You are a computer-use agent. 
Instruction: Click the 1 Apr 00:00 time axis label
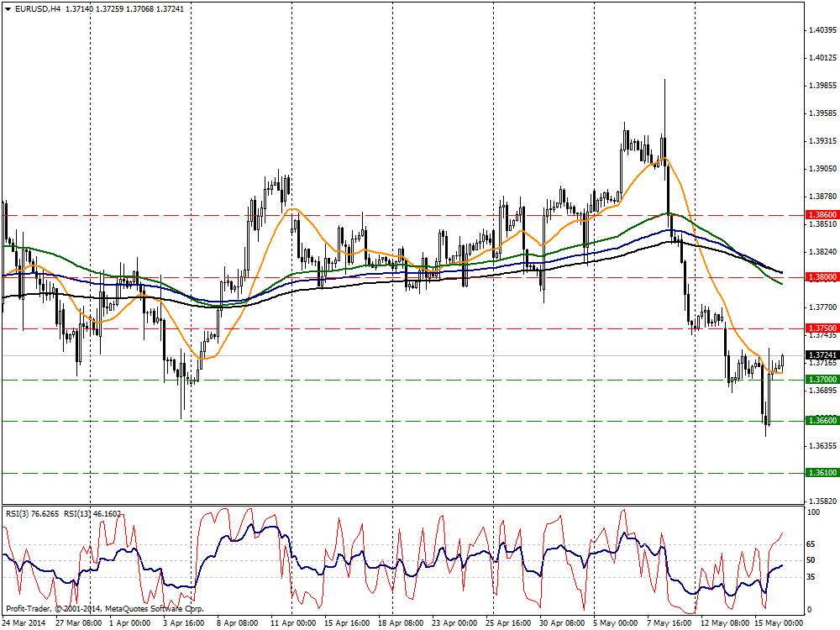coord(130,623)
